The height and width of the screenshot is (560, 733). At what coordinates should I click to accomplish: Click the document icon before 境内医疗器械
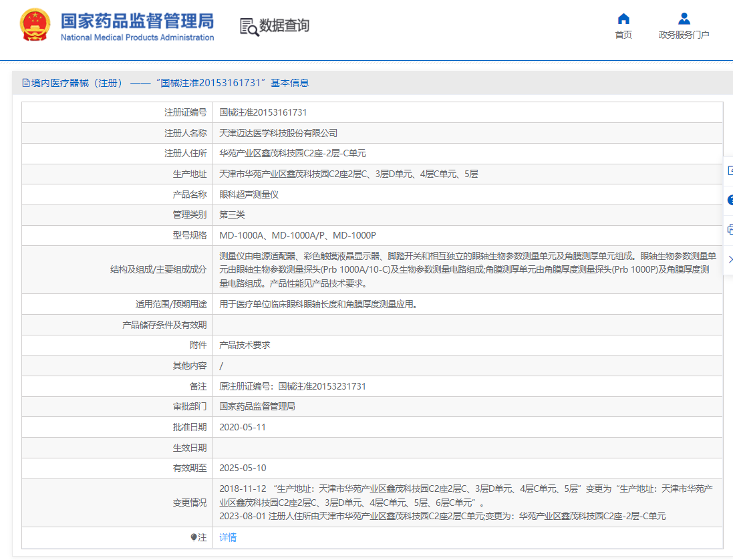click(x=26, y=83)
